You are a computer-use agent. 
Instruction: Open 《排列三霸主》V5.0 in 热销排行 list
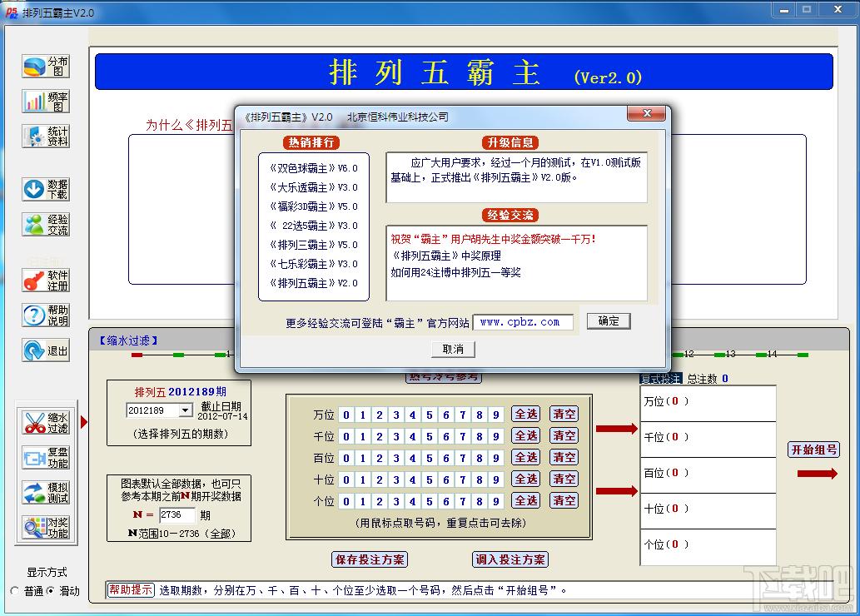(x=314, y=246)
